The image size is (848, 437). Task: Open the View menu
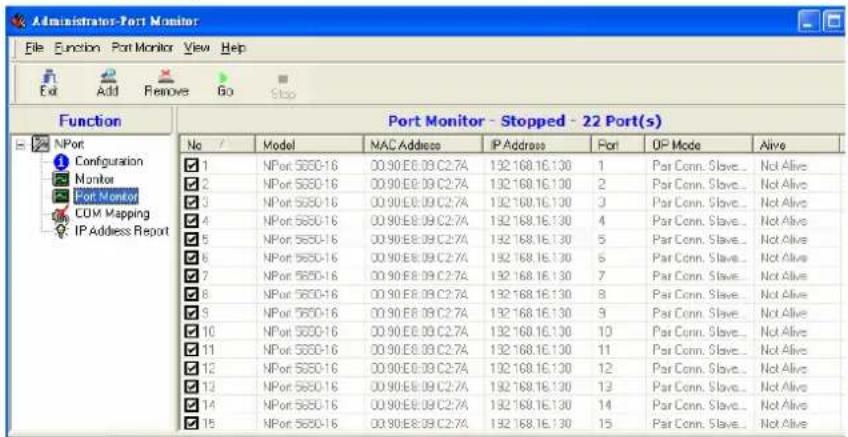[x=197, y=48]
